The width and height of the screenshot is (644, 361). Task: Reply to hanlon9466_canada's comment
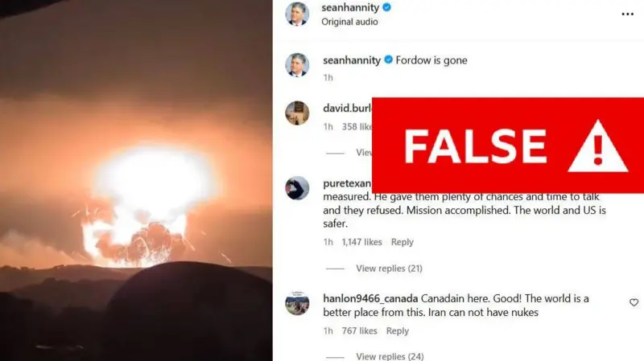397,330
